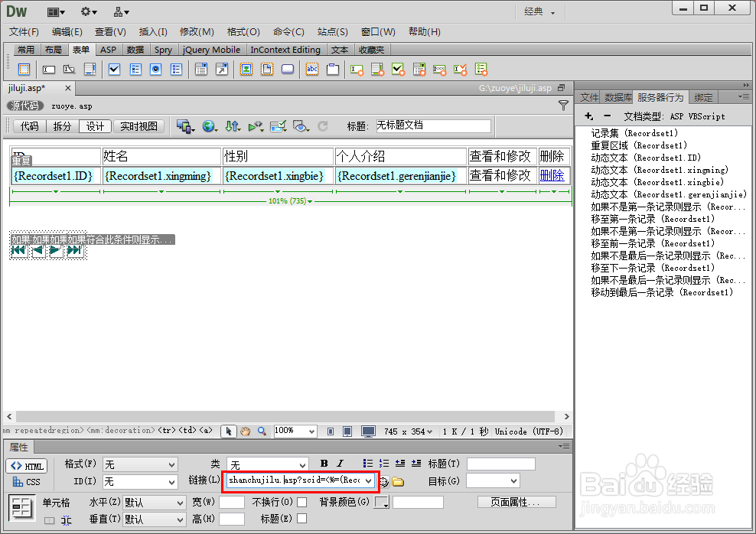Image resolution: width=756 pixels, height=534 pixels.
Task: Click the Point to File target icon
Action: coord(384,481)
